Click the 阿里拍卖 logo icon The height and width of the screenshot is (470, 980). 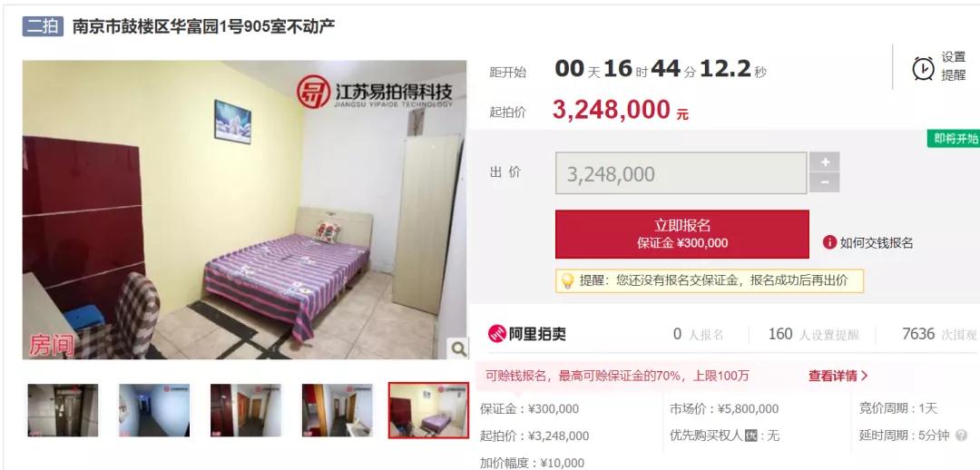click(x=497, y=334)
